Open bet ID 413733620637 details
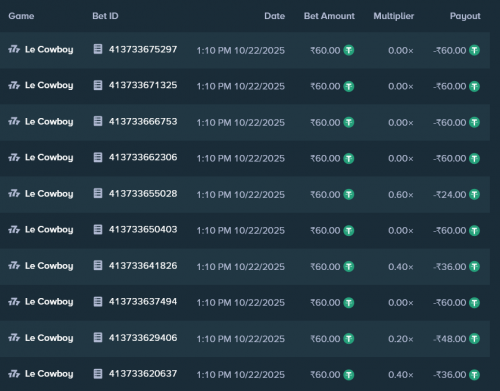The image size is (500, 391). (x=143, y=374)
